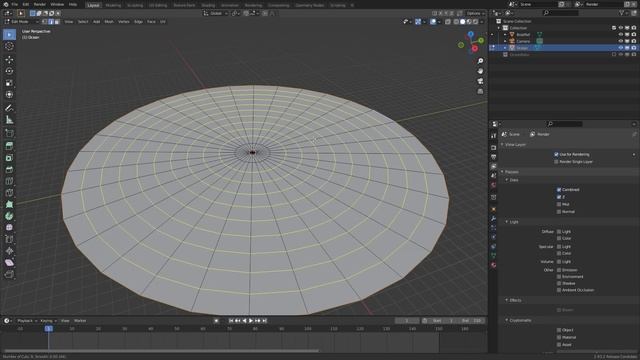640x360 pixels.
Task: Choose the Move tool in toolbar
Action: (9, 60)
